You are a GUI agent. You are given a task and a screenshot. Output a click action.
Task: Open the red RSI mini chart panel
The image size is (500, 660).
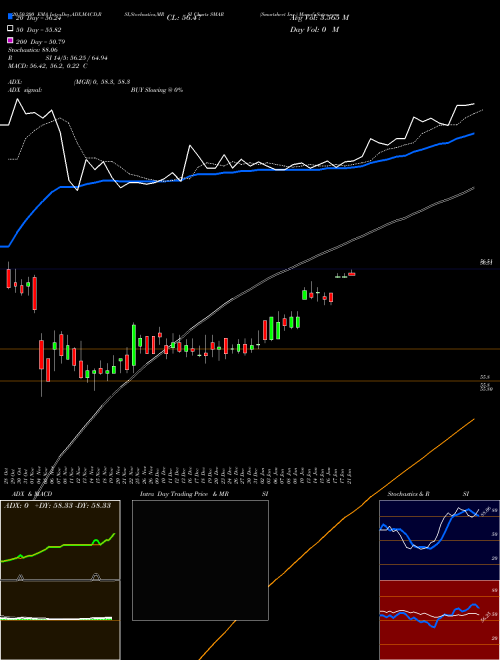tap(439, 620)
